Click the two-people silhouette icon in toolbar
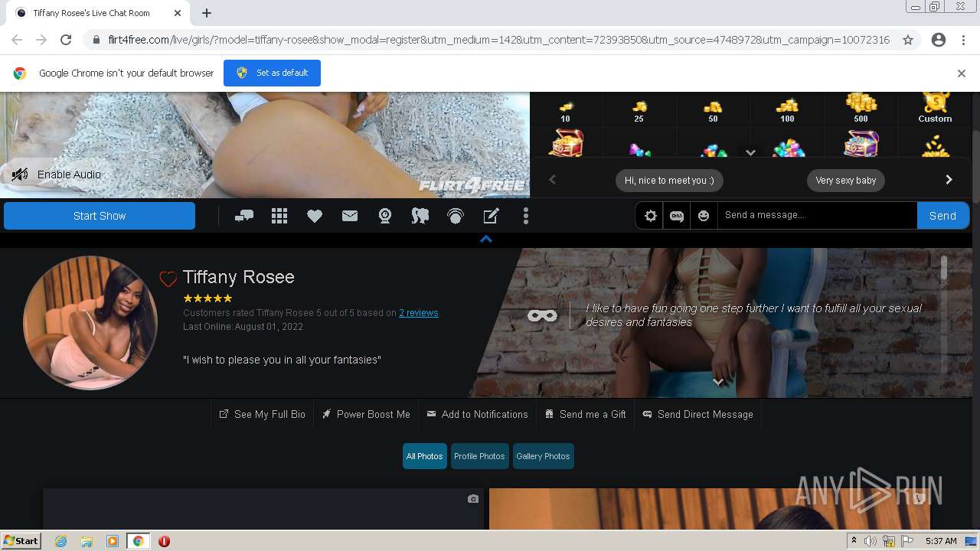The image size is (980, 551). click(420, 217)
